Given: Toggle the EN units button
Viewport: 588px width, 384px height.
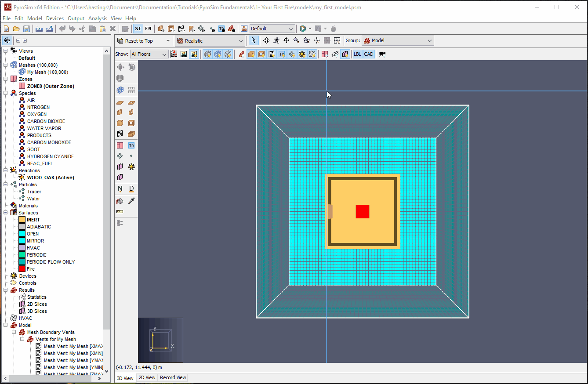Looking at the screenshot, I should tap(148, 29).
